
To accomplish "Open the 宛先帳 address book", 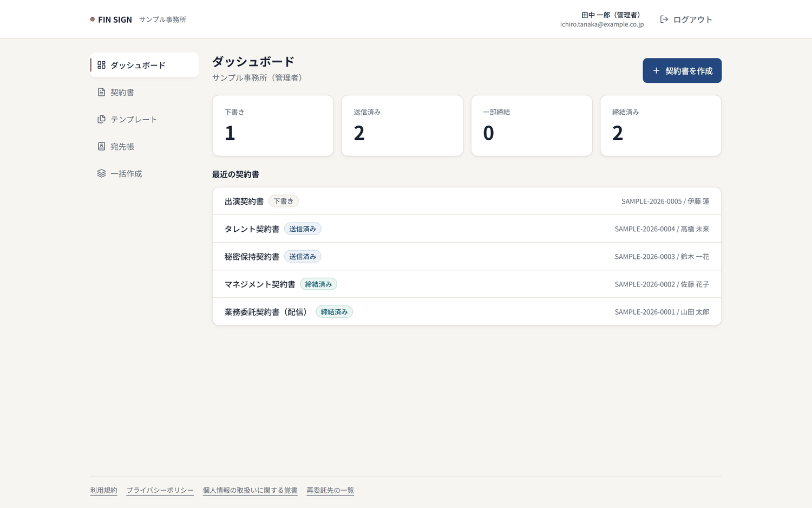I will (145, 146).
